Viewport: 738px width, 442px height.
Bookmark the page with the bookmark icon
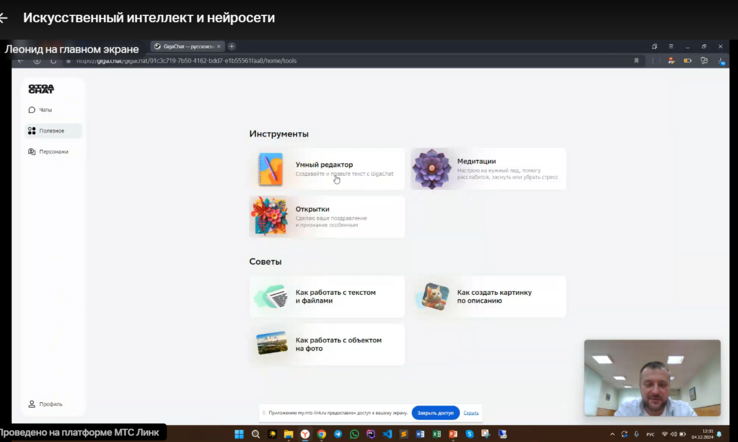coord(636,61)
